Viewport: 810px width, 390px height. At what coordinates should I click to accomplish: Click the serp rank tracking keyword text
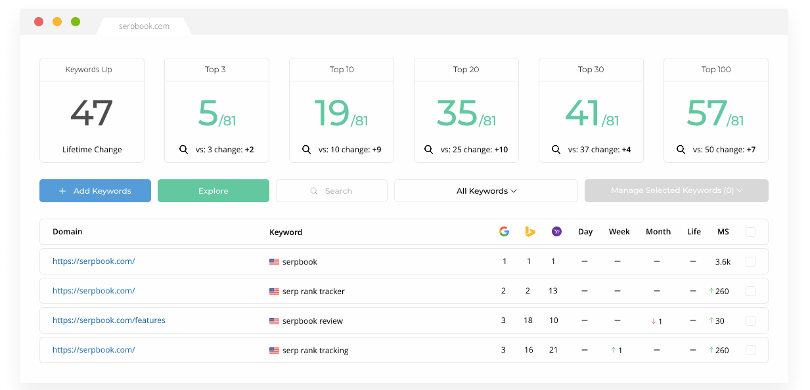click(315, 350)
